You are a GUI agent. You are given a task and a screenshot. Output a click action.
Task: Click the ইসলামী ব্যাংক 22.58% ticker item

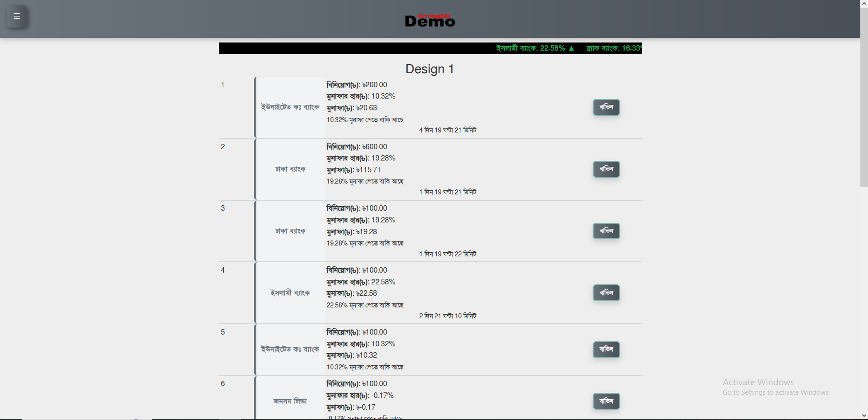[530, 48]
